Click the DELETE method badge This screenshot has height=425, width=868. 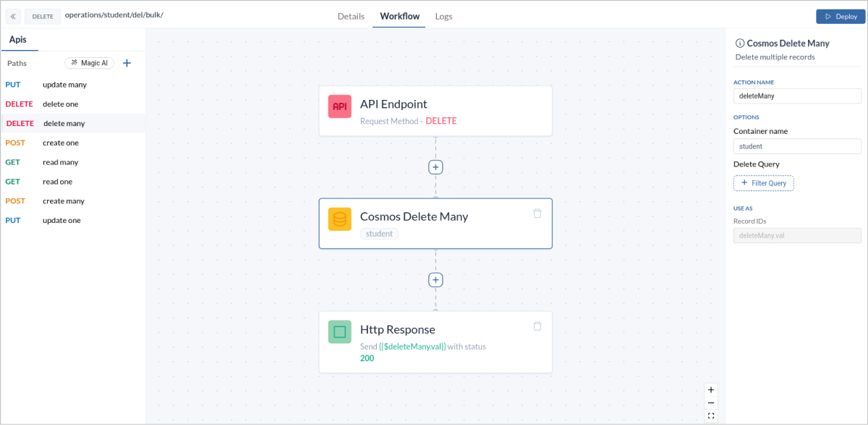[43, 16]
